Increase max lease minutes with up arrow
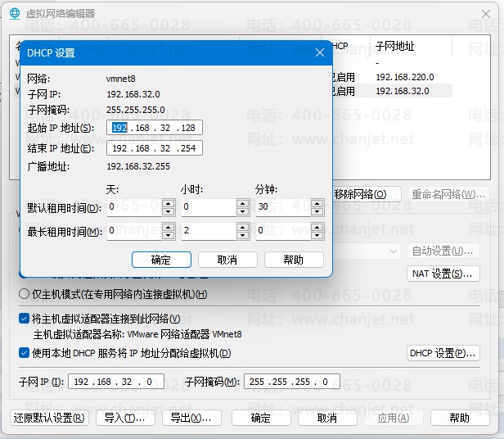The height and width of the screenshot is (439, 504). coord(317,227)
